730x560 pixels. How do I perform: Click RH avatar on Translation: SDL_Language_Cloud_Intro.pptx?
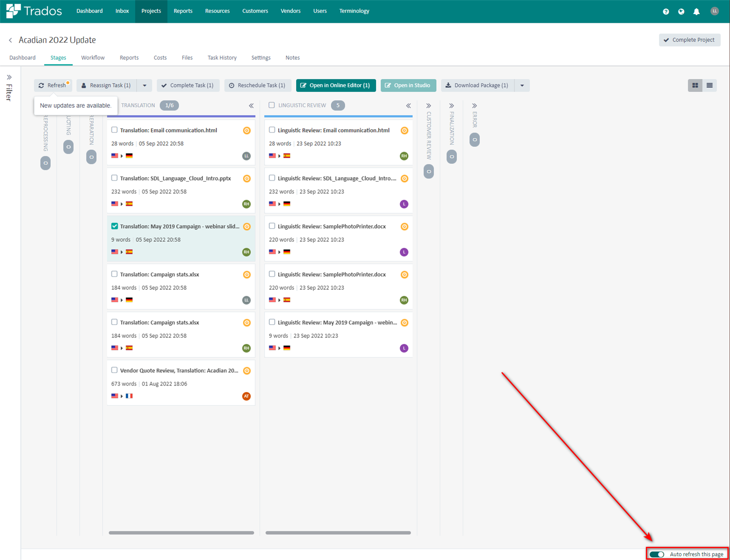[x=246, y=204]
